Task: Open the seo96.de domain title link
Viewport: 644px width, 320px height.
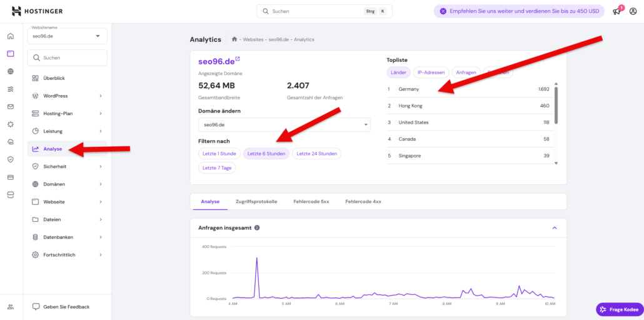Action: [216, 62]
